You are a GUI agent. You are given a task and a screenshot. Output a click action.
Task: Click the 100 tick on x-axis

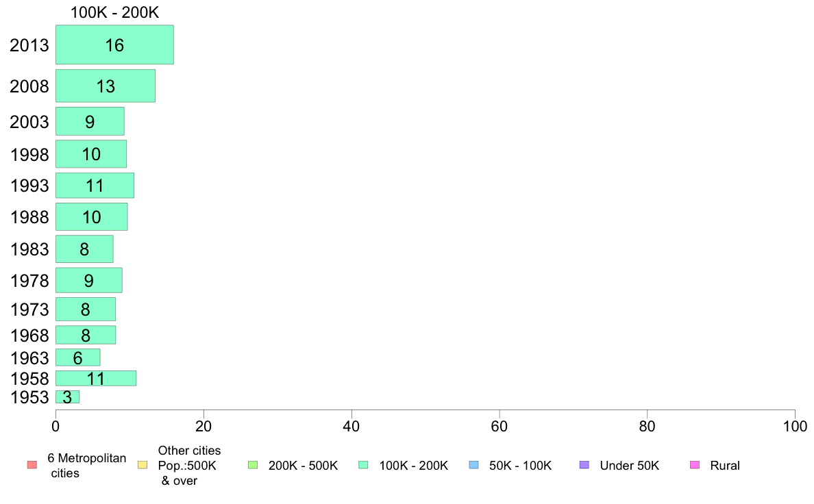click(x=795, y=427)
